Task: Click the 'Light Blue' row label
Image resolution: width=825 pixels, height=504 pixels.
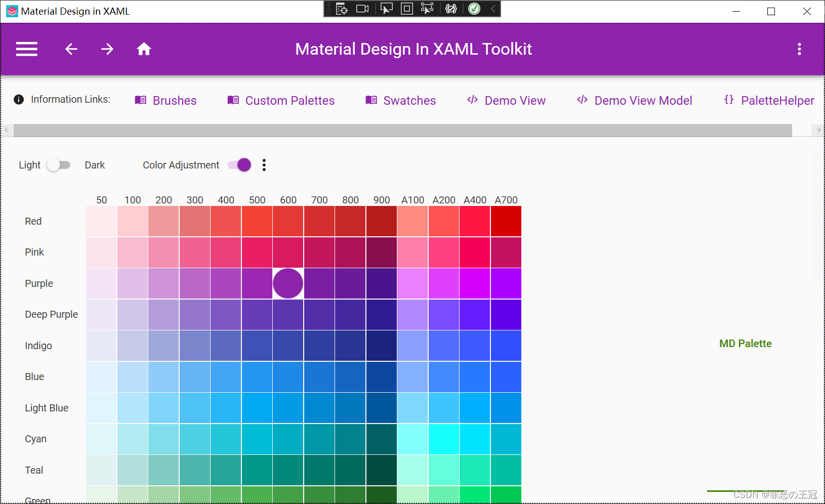Action: pos(47,408)
